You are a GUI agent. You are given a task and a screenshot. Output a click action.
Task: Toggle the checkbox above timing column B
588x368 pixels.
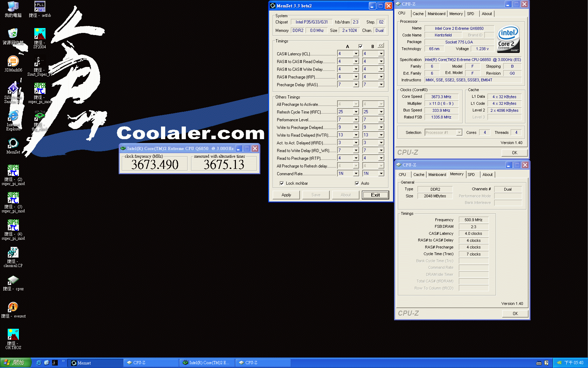(x=360, y=46)
